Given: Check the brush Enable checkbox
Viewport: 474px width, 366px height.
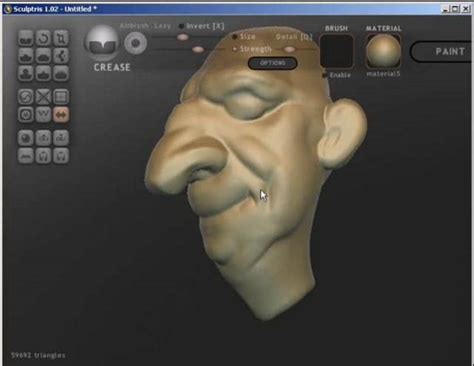Looking at the screenshot, I should 325,75.
